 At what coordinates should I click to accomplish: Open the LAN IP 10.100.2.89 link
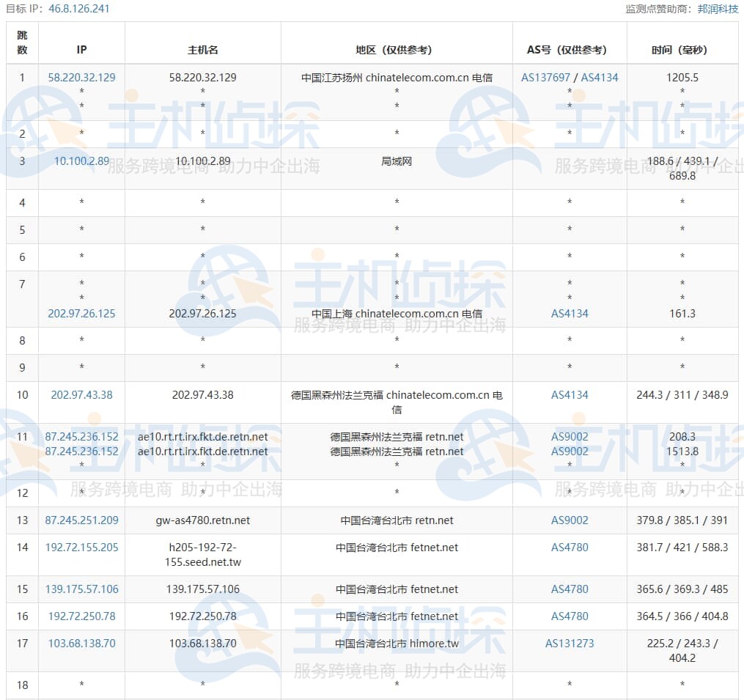81,161
